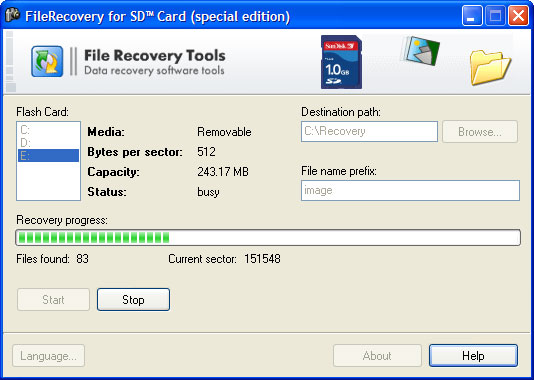Select drive D: in Flash Card list
The image size is (534, 380).
[x=48, y=142]
